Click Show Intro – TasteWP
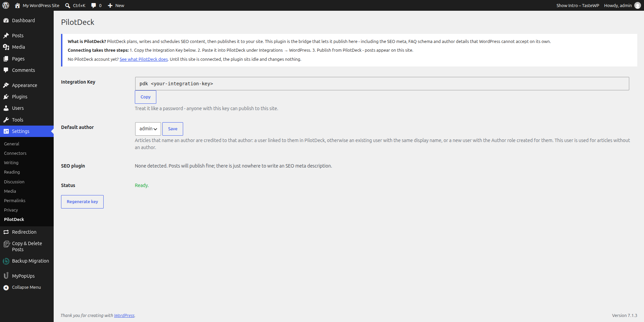The height and width of the screenshot is (322, 644). (578, 5)
